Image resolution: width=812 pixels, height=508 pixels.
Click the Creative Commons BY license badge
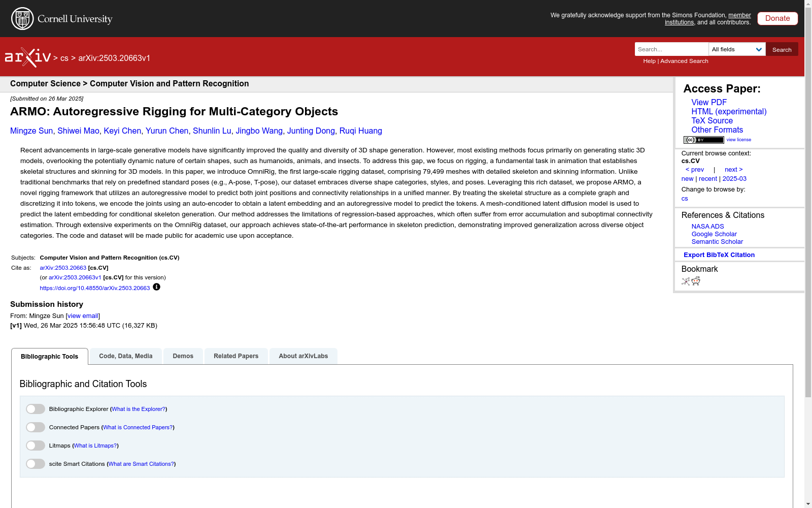703,140
